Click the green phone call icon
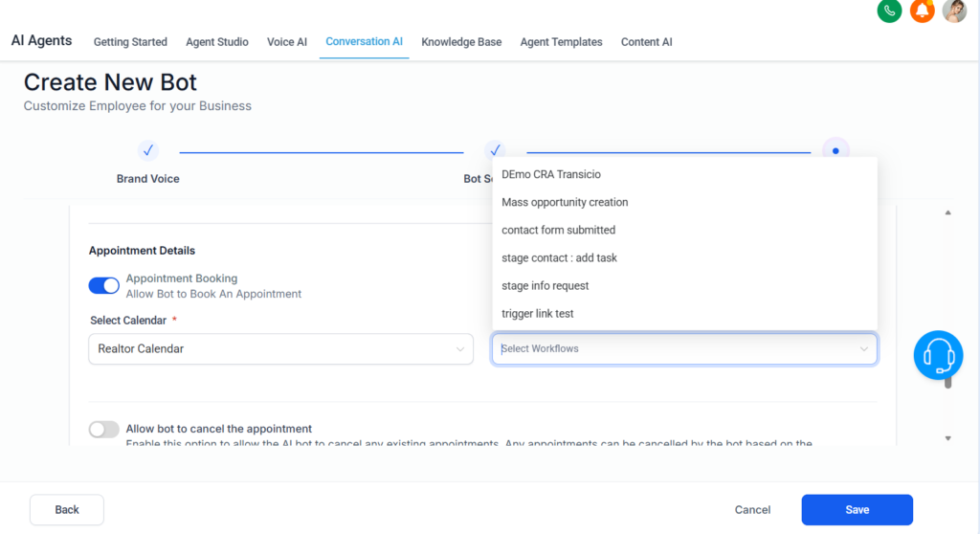This screenshot has height=534, width=980. coord(889,11)
